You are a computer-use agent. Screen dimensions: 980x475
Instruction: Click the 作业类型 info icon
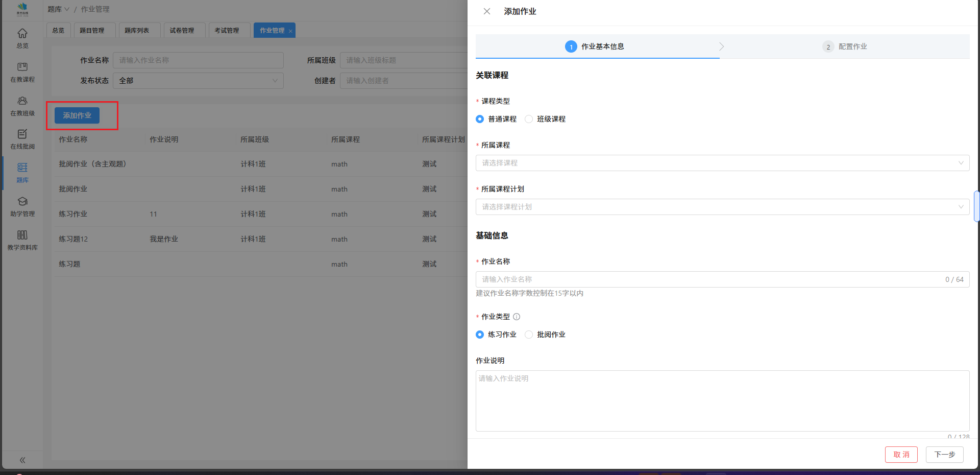coord(517,317)
